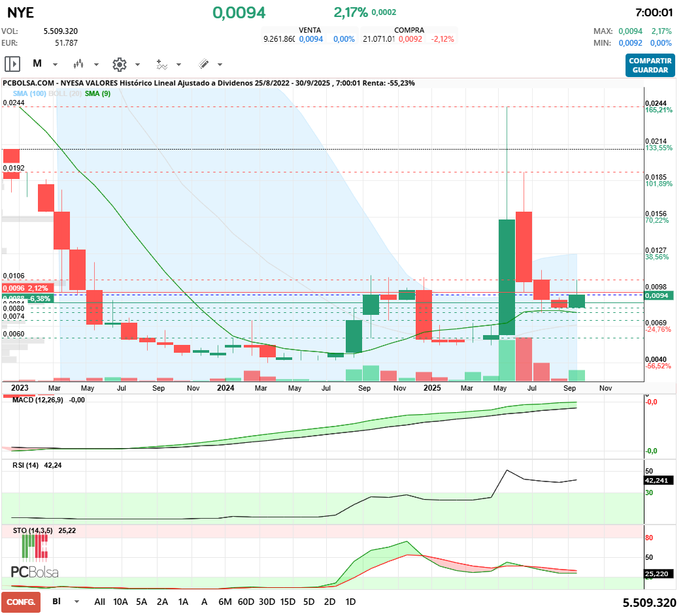Click the 5.509.320 volume at bottom right
685x616 pixels.
[x=649, y=602]
